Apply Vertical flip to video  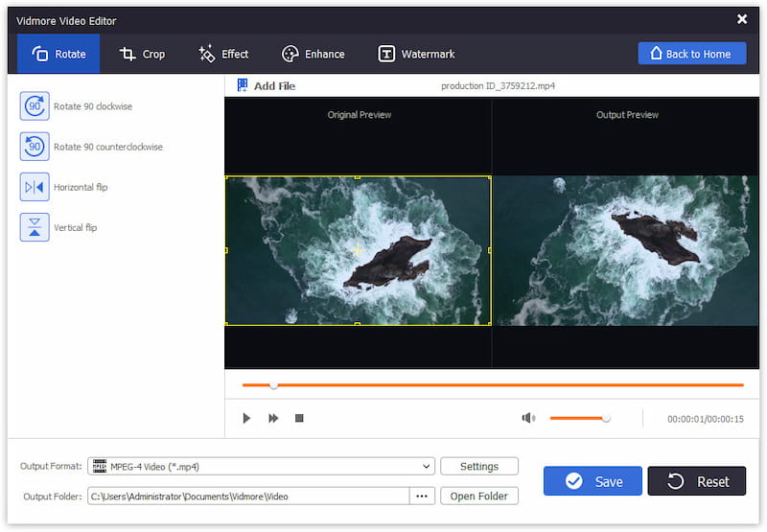[35, 227]
